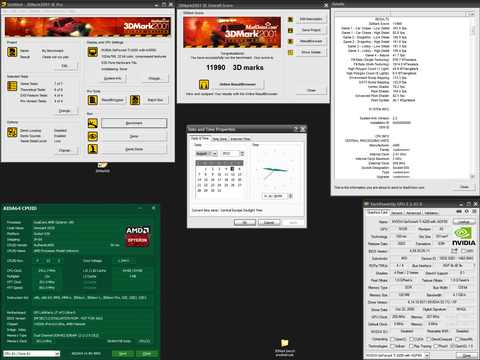This screenshot has height=360, width=480.
Task: Click Edit button in Project section
Action: (x=65, y=66)
